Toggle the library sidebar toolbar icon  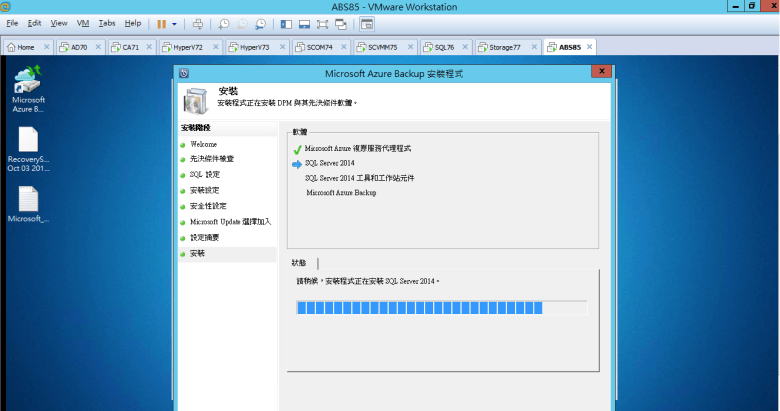287,23
